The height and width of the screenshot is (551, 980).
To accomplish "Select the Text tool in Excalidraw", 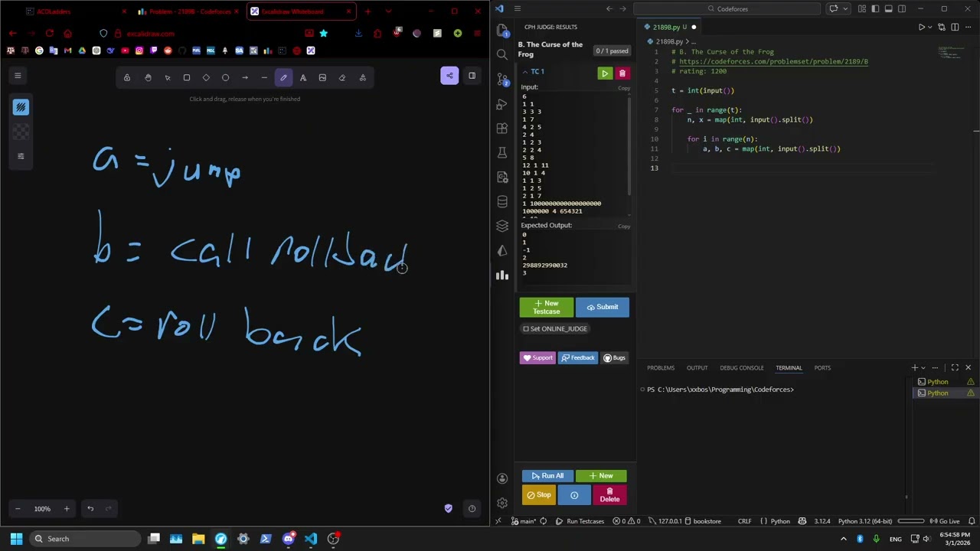I will point(303,77).
